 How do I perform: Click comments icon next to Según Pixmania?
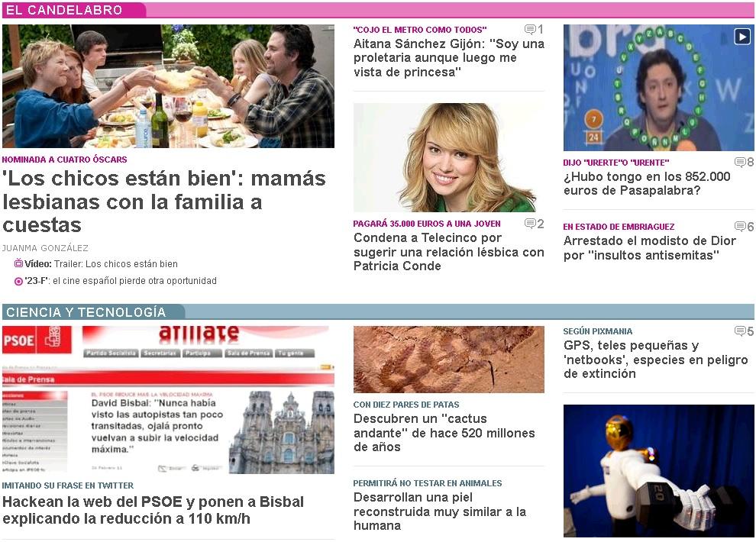pyautogui.click(x=744, y=331)
